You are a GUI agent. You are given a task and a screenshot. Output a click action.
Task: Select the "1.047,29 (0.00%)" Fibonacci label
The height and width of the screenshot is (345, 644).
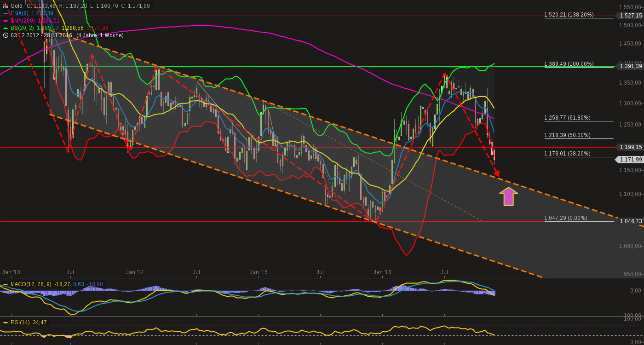pyautogui.click(x=565, y=218)
